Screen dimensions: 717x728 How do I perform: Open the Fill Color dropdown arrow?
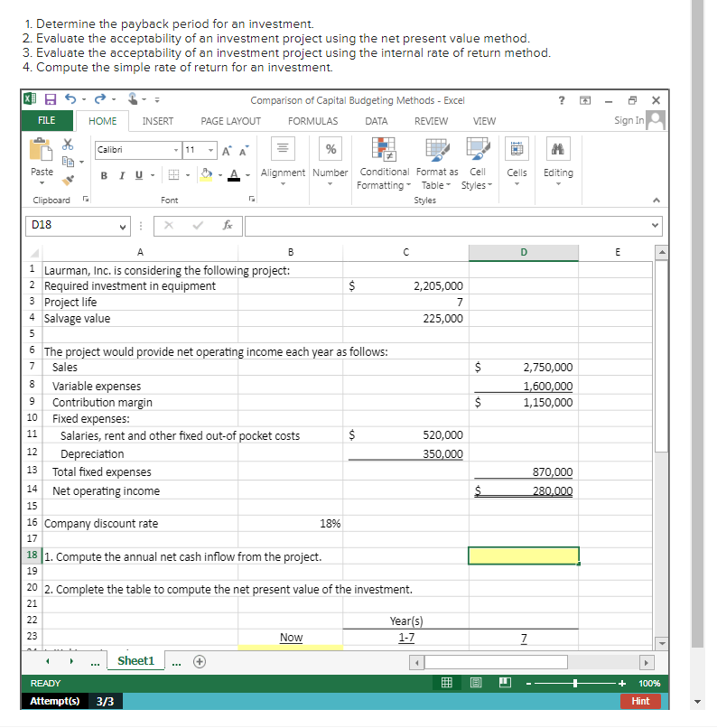point(220,175)
